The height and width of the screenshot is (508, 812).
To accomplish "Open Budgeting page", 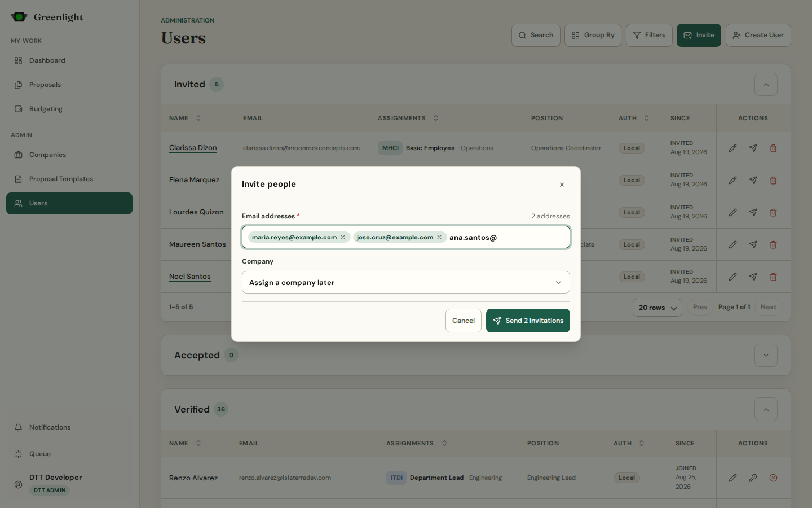I will [x=69, y=109].
